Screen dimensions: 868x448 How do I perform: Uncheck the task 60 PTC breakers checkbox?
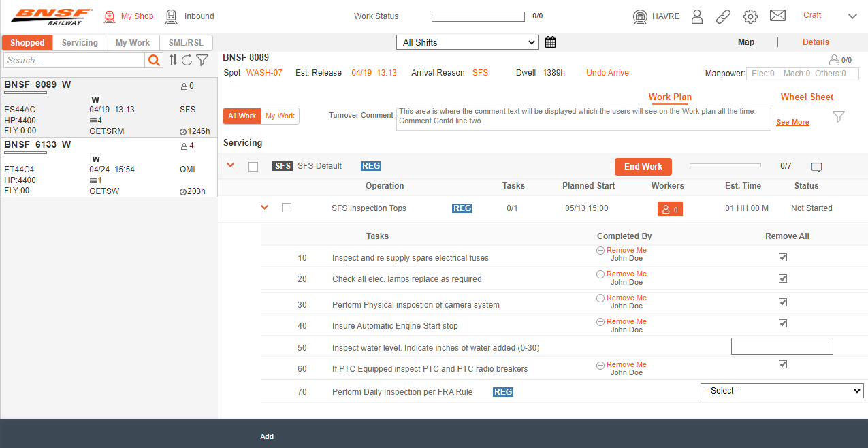[783, 364]
